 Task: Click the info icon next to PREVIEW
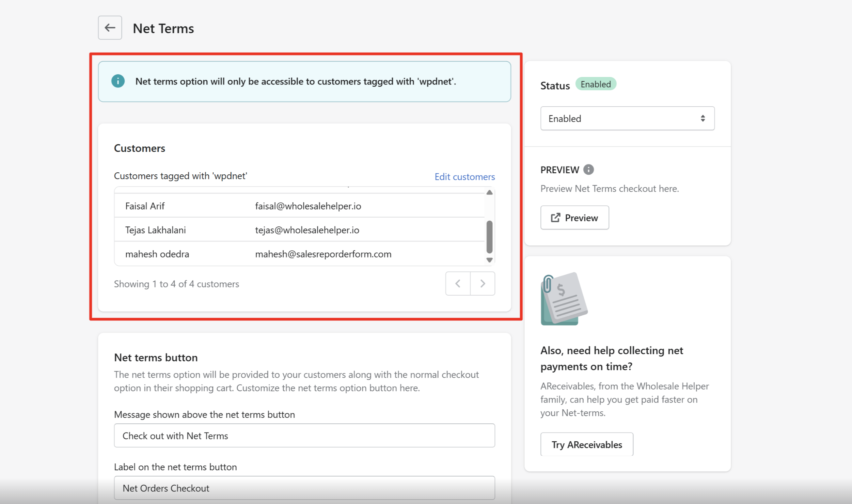click(x=588, y=170)
